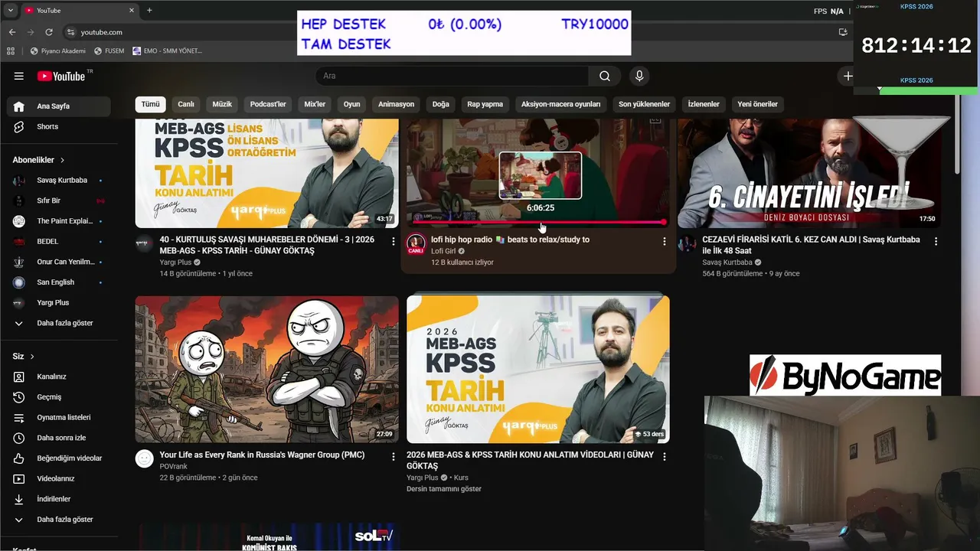
Task: Open the Piyancı Akademi bookmark
Action: point(57,51)
